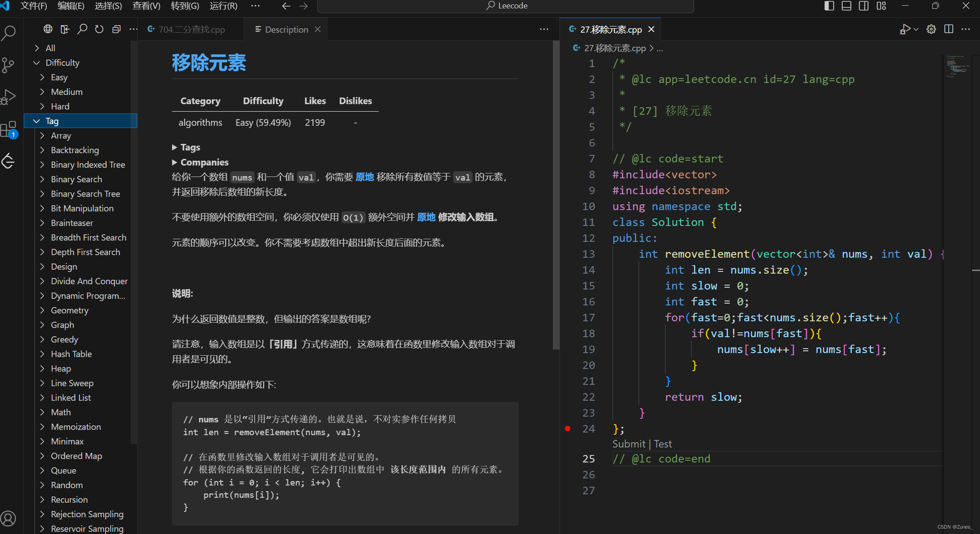
Task: Expand the Depth First Search tag
Action: tap(79, 252)
